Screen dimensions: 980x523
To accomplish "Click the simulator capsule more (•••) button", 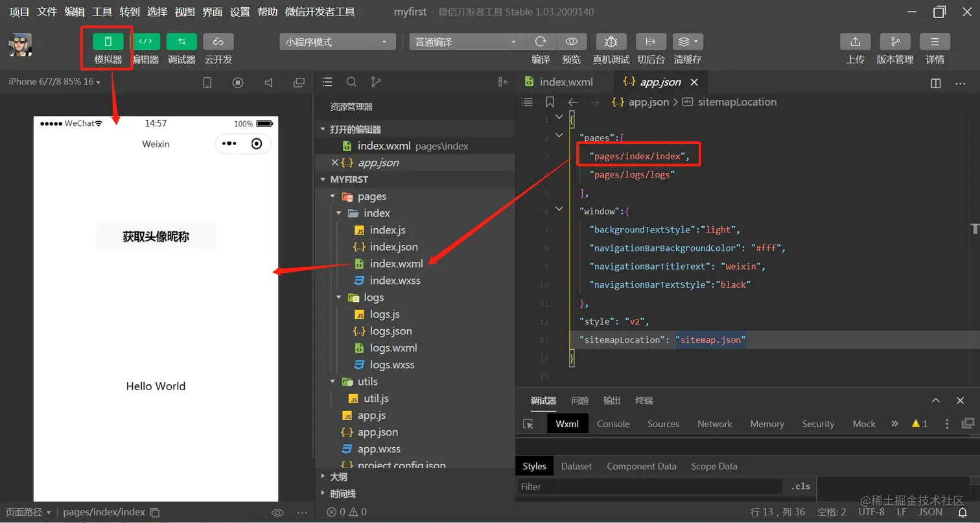I will point(229,144).
